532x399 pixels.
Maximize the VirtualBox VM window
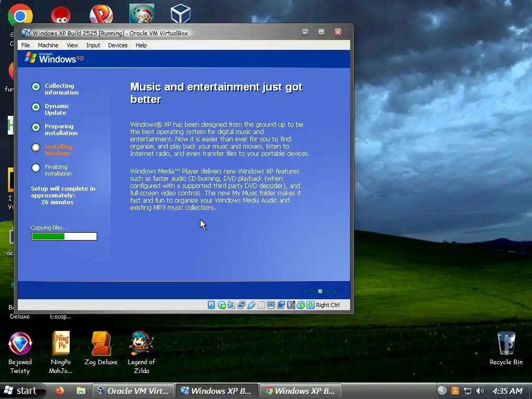click(x=321, y=32)
